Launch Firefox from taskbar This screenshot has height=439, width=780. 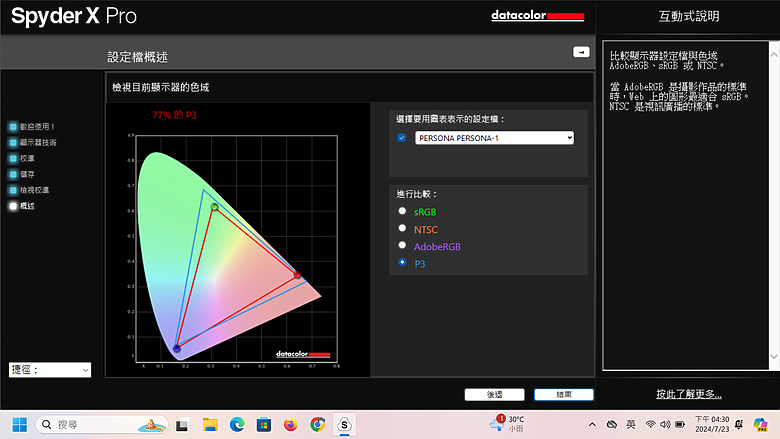[291, 425]
